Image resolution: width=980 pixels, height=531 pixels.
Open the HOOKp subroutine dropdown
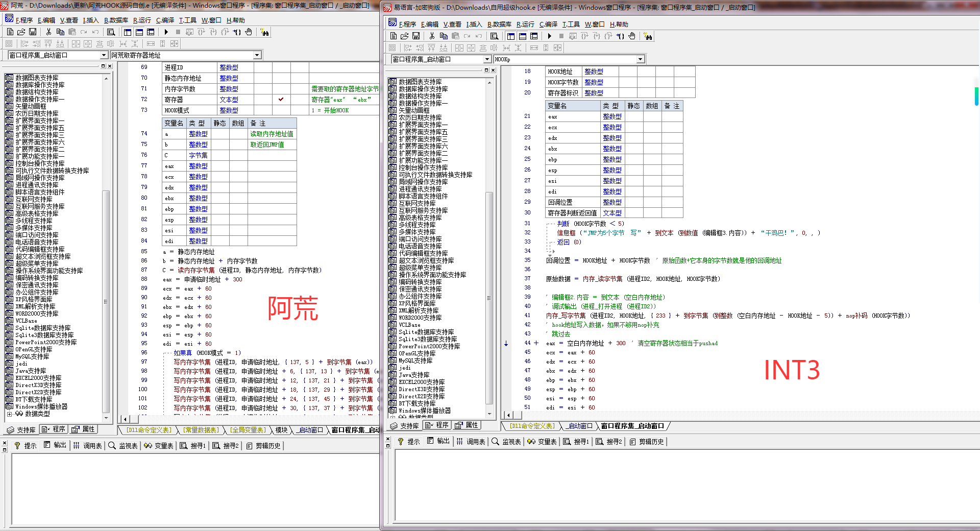(640, 59)
